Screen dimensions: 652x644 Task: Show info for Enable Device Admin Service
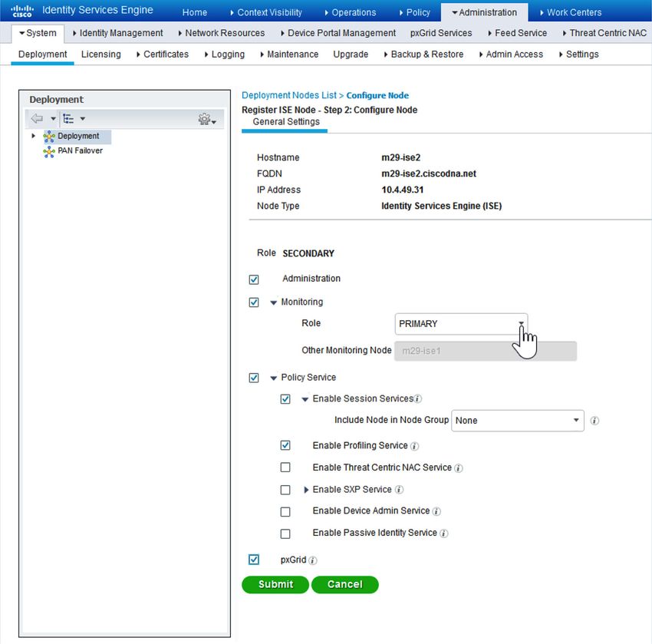[436, 511]
